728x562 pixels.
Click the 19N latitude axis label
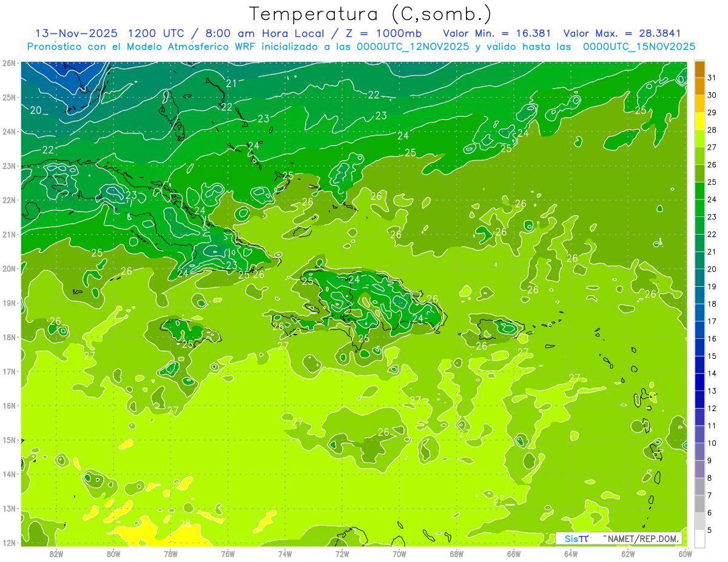coord(8,303)
